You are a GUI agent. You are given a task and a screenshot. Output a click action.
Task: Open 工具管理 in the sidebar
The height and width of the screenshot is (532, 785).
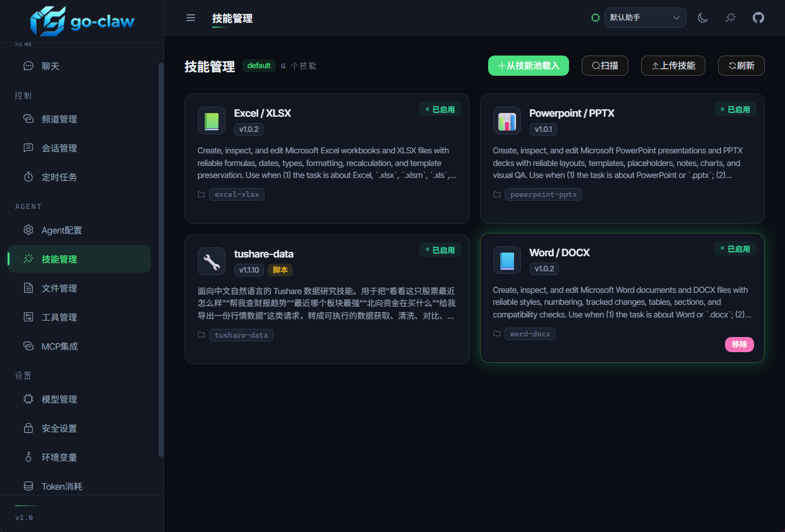(x=79, y=317)
